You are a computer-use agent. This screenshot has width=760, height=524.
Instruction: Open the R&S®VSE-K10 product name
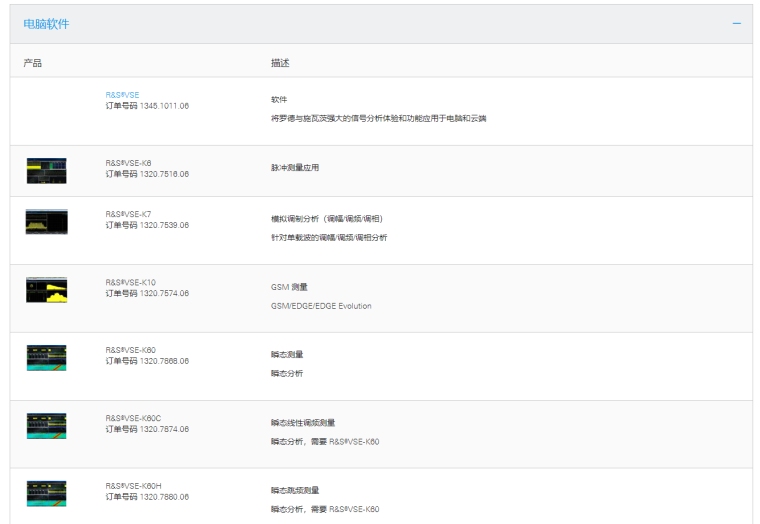pos(130,282)
